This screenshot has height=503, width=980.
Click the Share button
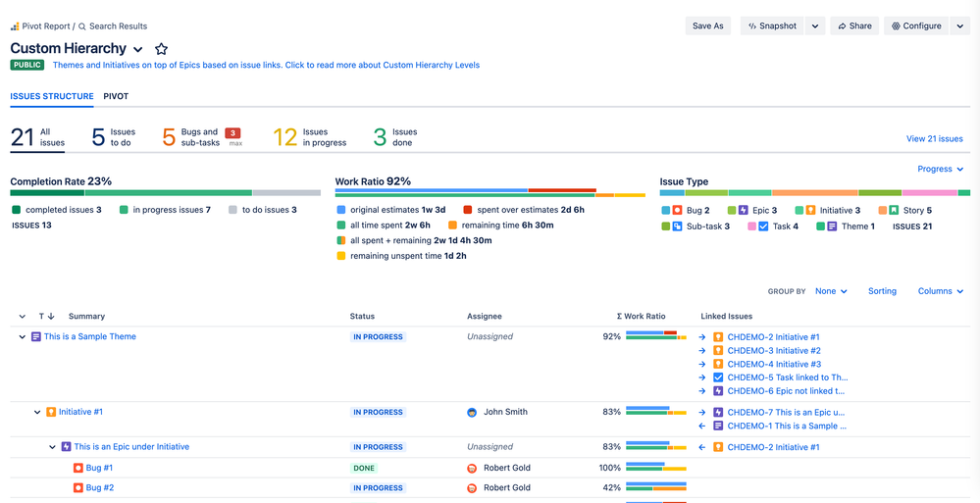[854, 25]
